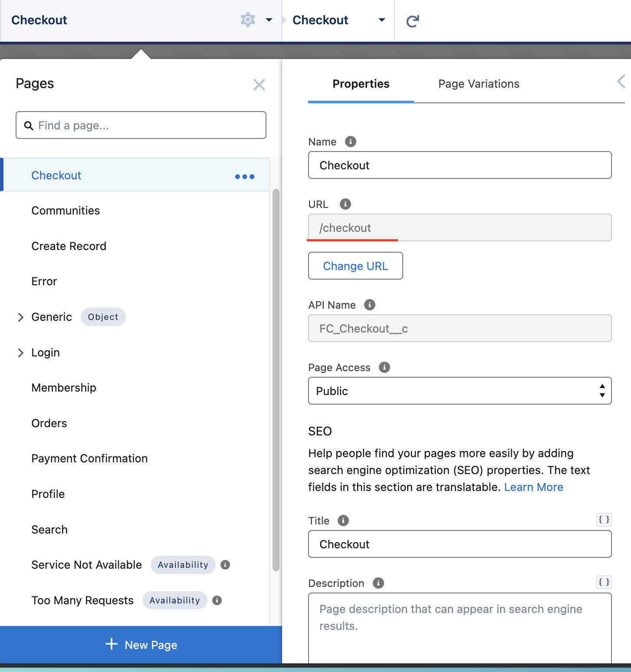Image resolution: width=631 pixels, height=672 pixels.
Task: Select the Profile page
Action: pyautogui.click(x=48, y=494)
